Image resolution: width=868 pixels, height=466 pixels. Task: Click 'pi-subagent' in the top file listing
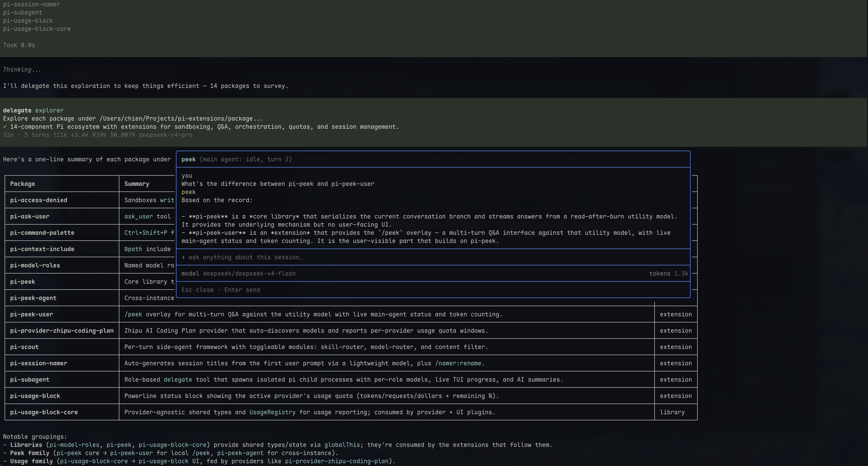pyautogui.click(x=23, y=12)
